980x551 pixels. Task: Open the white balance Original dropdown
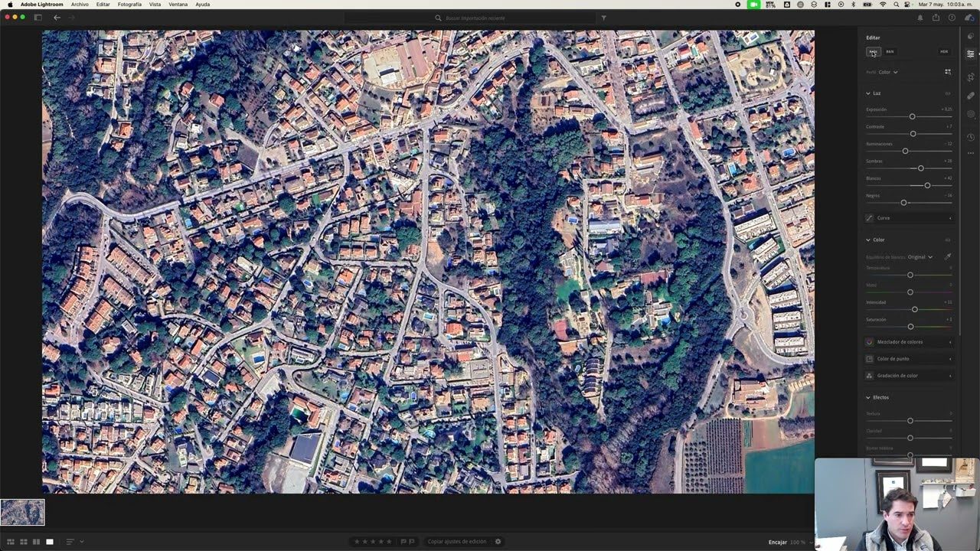(920, 257)
